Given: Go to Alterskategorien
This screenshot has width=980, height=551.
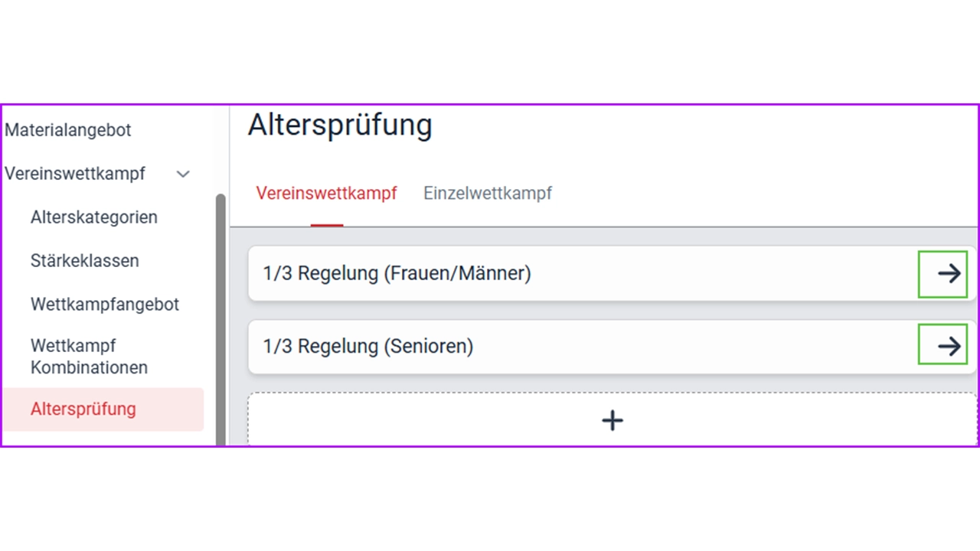Looking at the screenshot, I should (x=94, y=217).
